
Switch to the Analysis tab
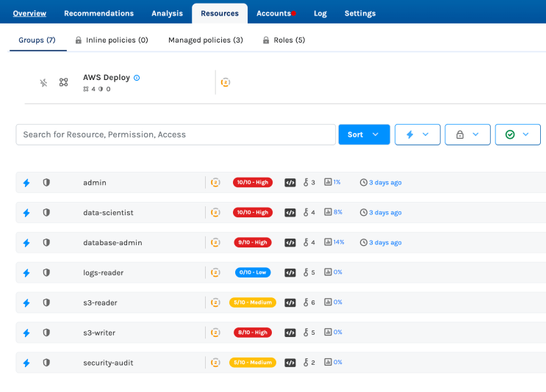coord(167,13)
